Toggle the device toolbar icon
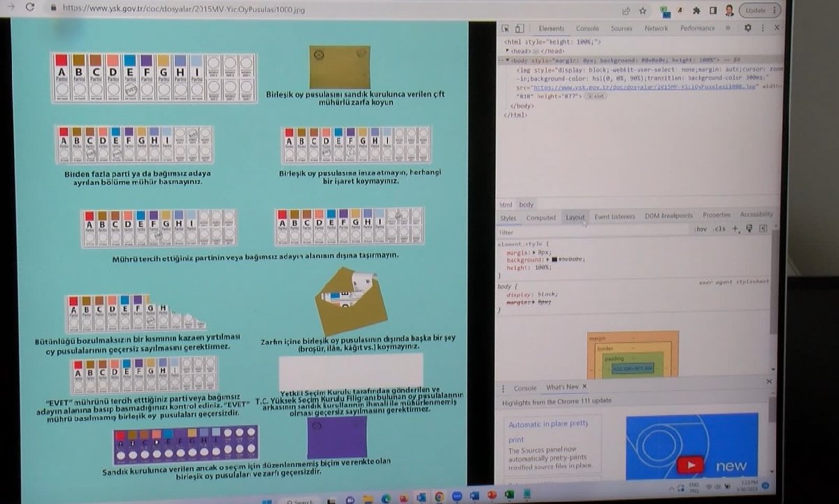The image size is (839, 504). [x=519, y=29]
